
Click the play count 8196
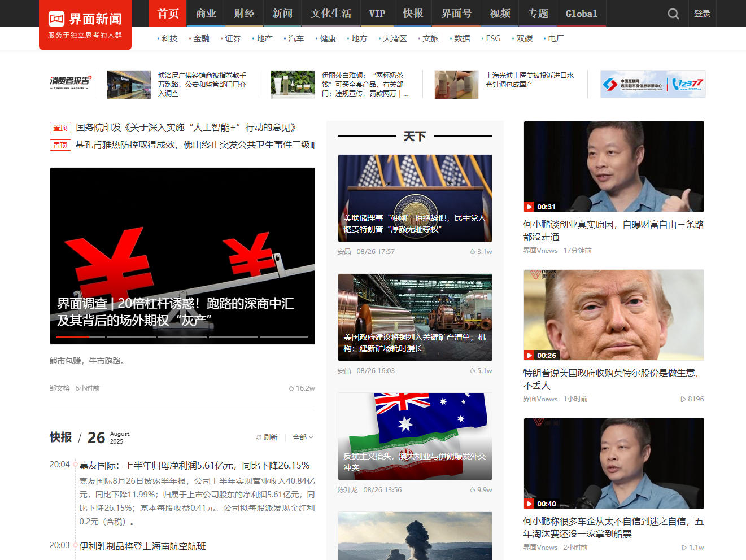point(692,399)
